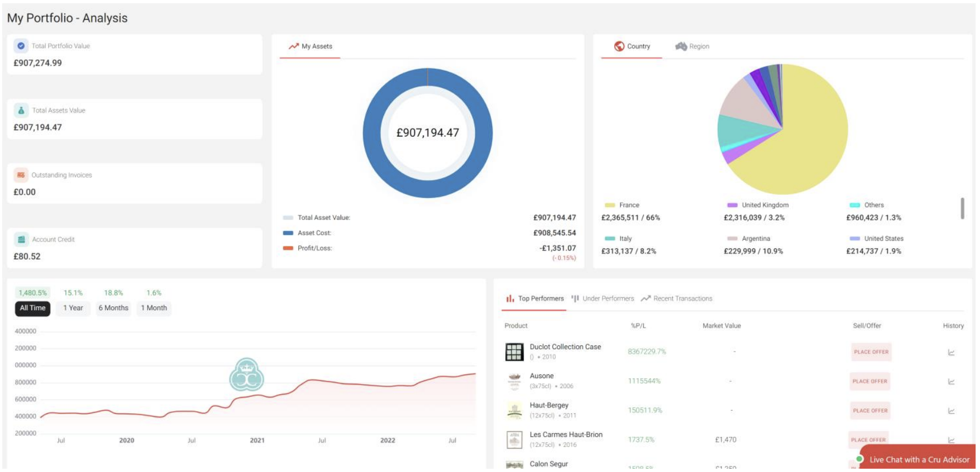Viewport: 980px width, 472px height.
Task: Click the -£1,351.07 profit/loss value
Action: pyautogui.click(x=558, y=249)
